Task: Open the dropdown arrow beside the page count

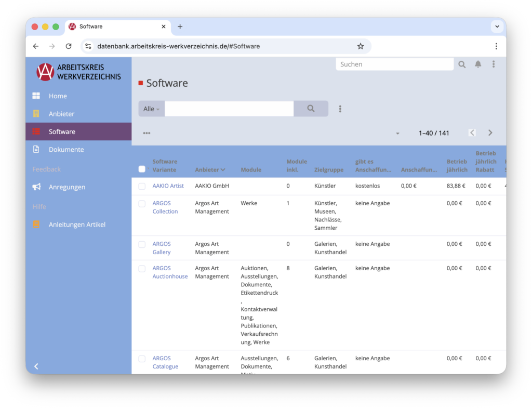Action: (x=398, y=134)
